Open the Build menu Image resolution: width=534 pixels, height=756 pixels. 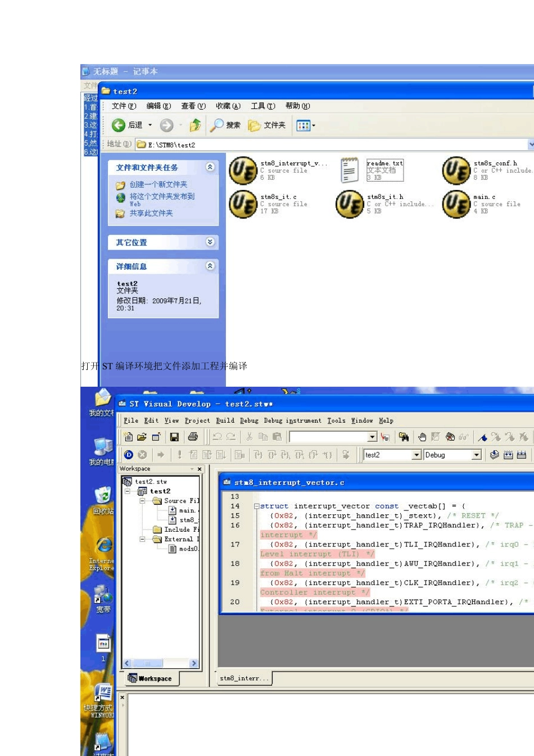(225, 420)
